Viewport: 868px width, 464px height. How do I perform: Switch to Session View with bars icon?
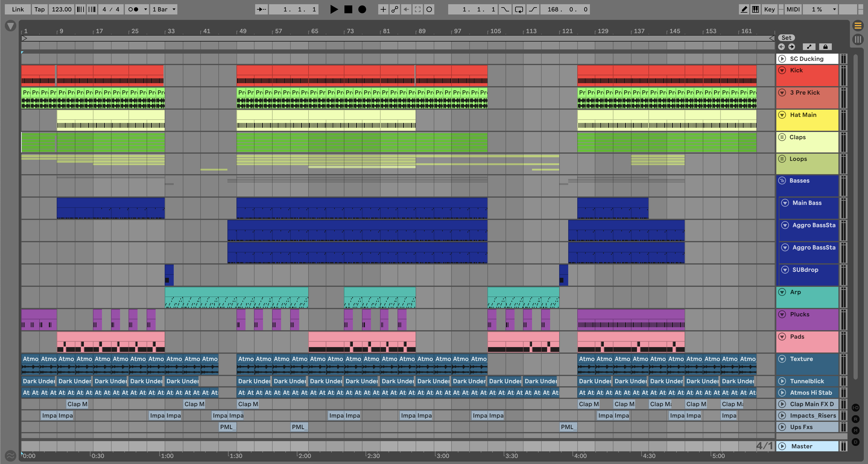[x=858, y=39]
